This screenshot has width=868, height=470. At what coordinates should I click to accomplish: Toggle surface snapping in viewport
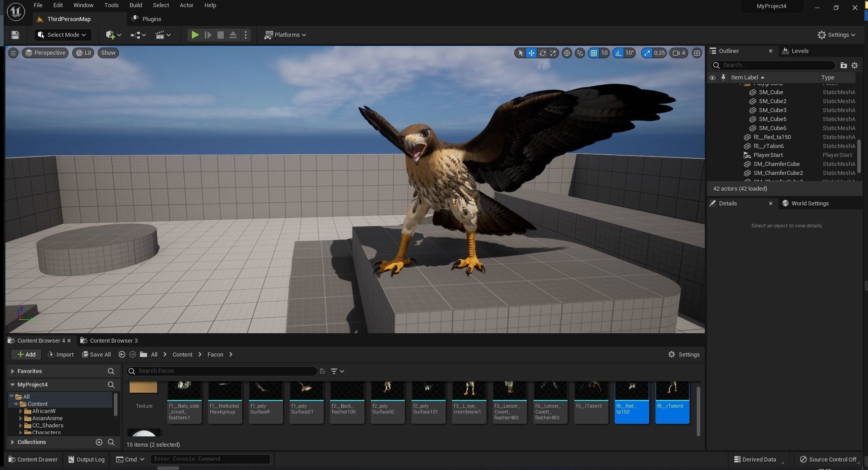coord(580,53)
